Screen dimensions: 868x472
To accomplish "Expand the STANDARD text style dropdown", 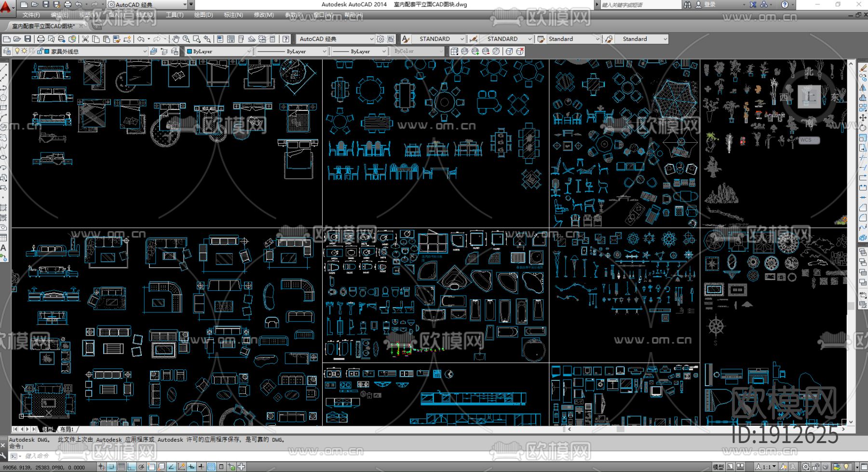I will 461,39.
